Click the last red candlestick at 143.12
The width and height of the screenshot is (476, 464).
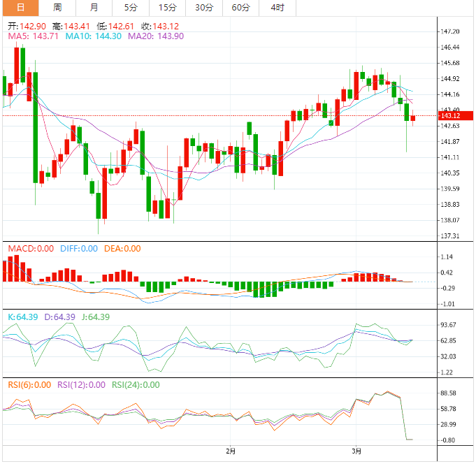[412, 118]
